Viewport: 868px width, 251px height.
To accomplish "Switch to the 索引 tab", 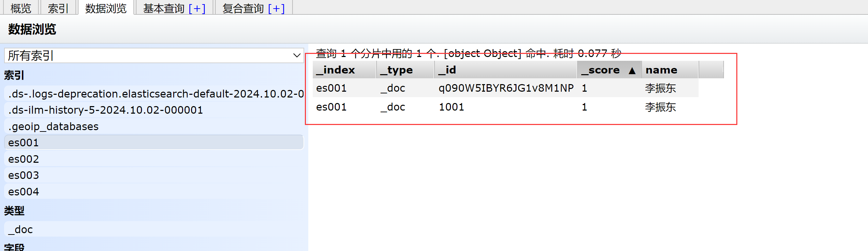I will tap(58, 8).
